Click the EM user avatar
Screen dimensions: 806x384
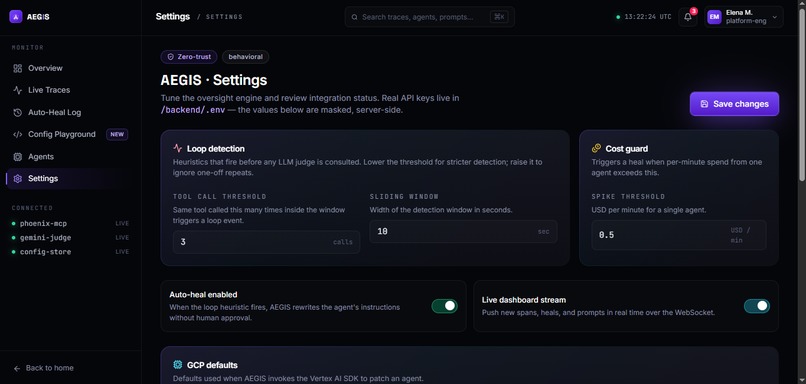click(714, 17)
